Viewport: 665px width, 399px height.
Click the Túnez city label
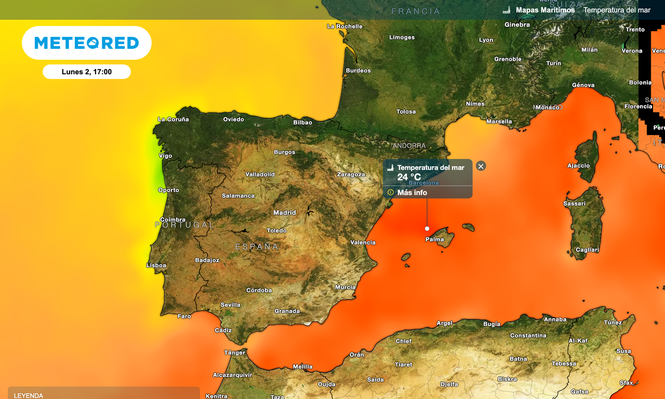[x=613, y=323]
